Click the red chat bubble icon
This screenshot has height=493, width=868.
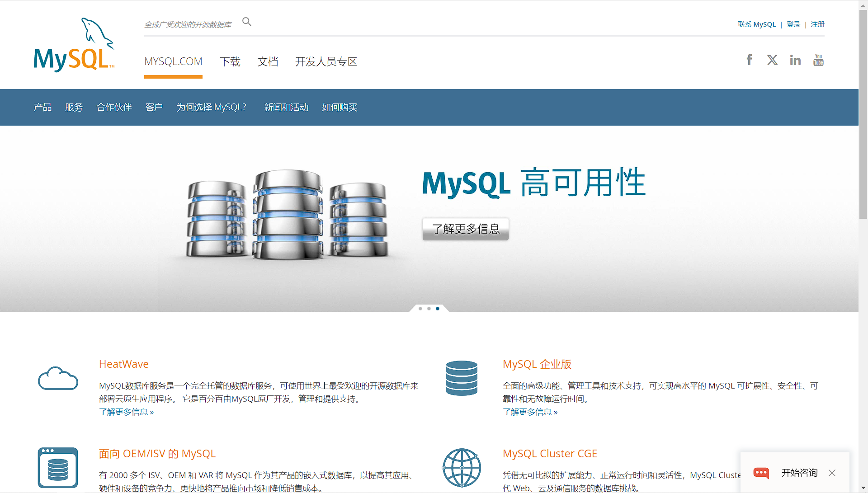761,473
